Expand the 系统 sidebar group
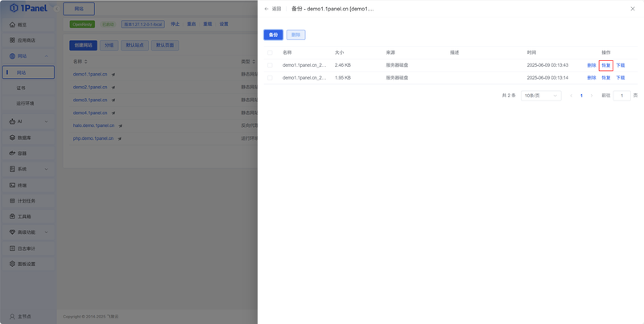Viewport: 644px width, 324px height. click(46, 169)
